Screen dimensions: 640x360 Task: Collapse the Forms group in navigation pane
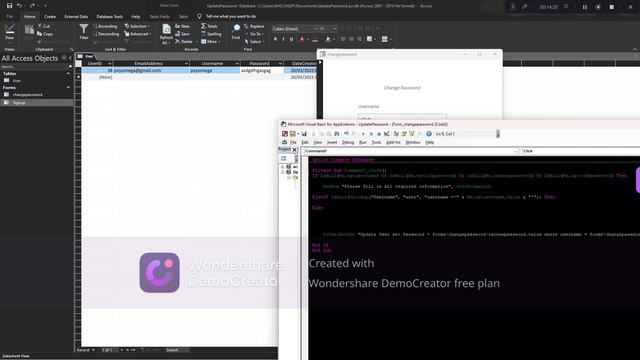[68, 87]
